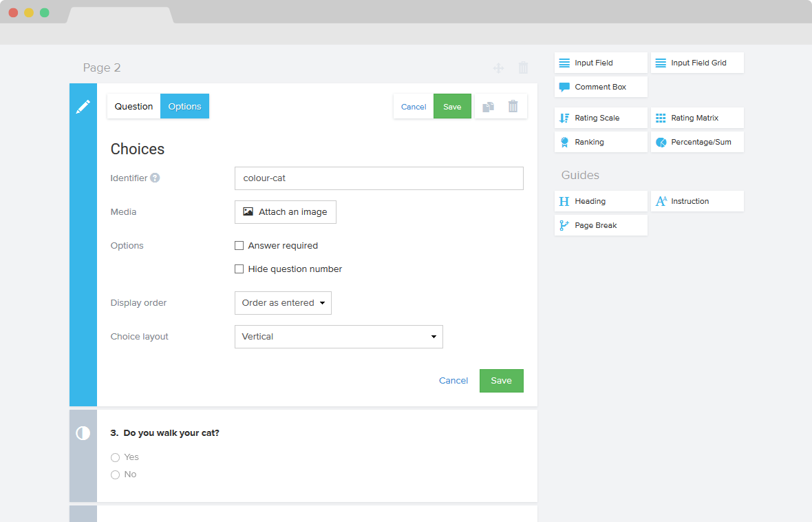The width and height of the screenshot is (812, 522).
Task: Add an Instruction guide
Action: tap(697, 201)
